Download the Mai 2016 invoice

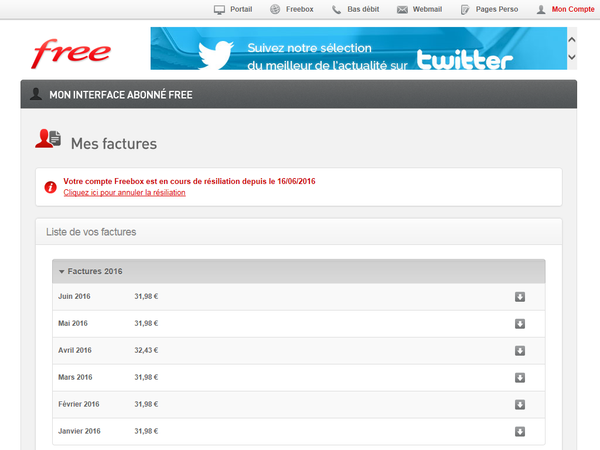(520, 324)
